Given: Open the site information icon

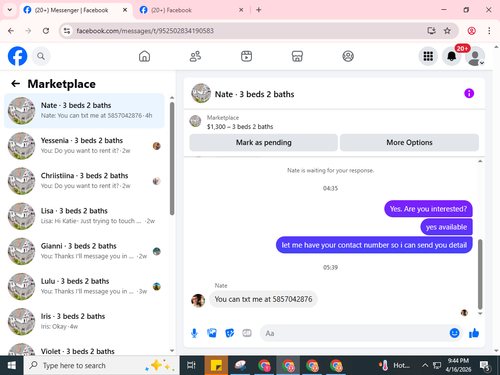Looking at the screenshot, I should [x=67, y=31].
